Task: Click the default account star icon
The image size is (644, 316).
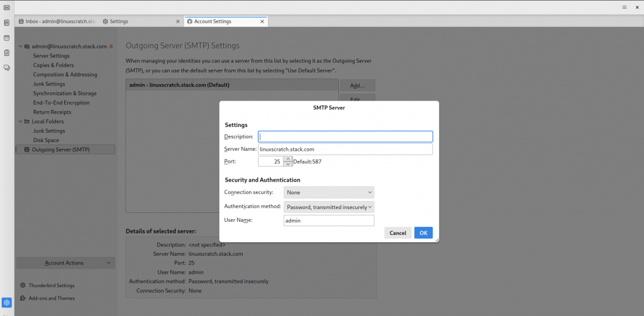Action: [111, 46]
